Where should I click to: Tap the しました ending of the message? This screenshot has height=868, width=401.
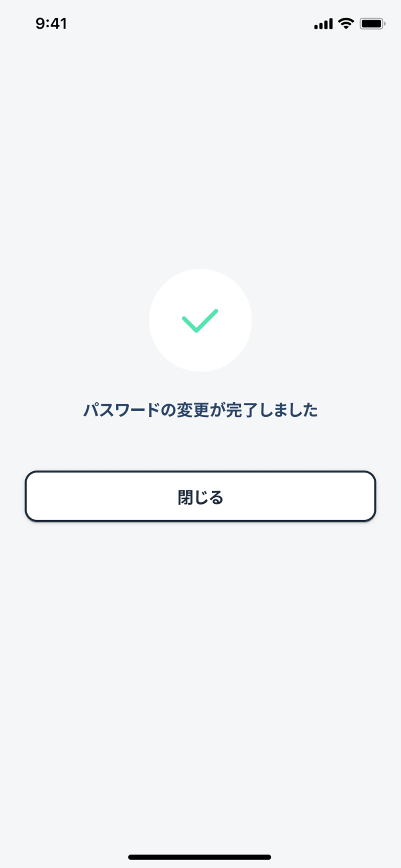pyautogui.click(x=289, y=410)
